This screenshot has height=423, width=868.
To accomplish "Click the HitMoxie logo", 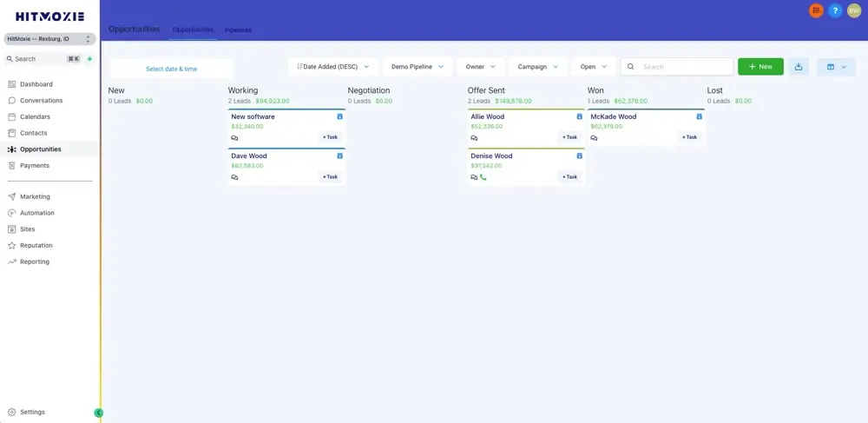I will pyautogui.click(x=49, y=17).
